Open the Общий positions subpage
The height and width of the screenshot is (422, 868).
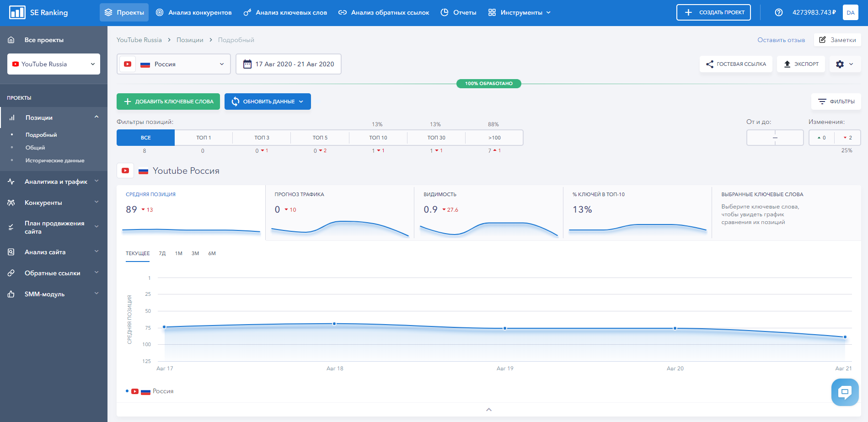pos(35,148)
